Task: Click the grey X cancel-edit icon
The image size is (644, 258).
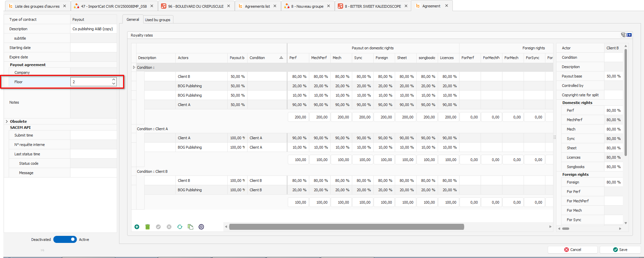Action: click(x=169, y=227)
